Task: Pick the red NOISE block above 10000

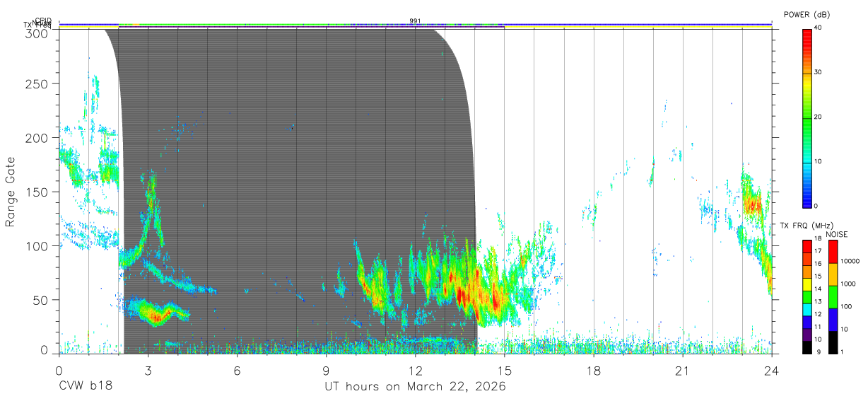Action: pos(833,252)
